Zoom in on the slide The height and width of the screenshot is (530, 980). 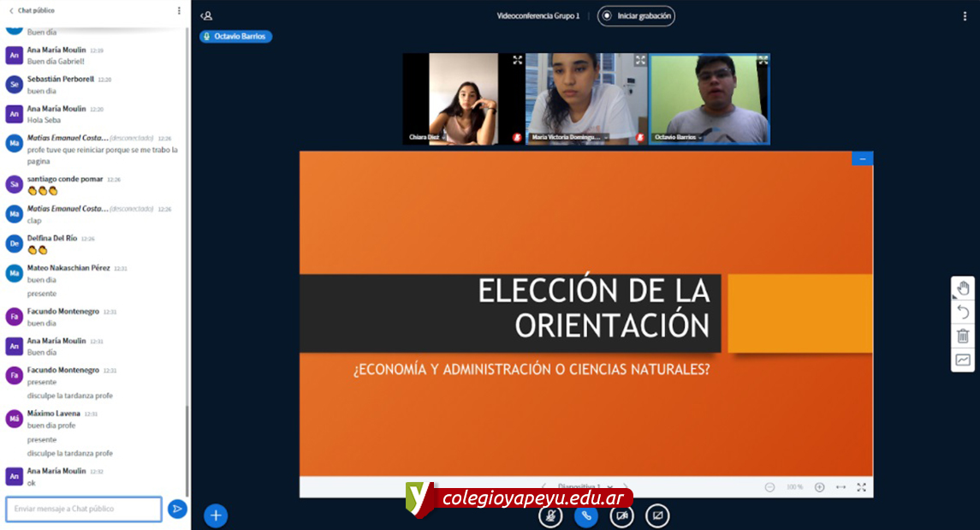[x=819, y=487]
